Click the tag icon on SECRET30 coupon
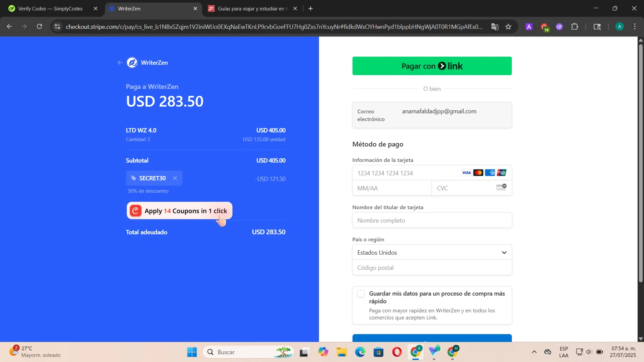This screenshot has height=362, width=644. [x=134, y=178]
